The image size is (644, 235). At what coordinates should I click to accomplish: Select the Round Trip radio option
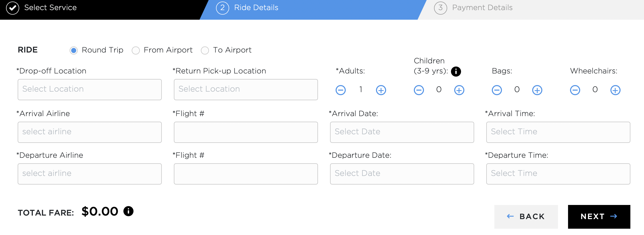(x=74, y=50)
